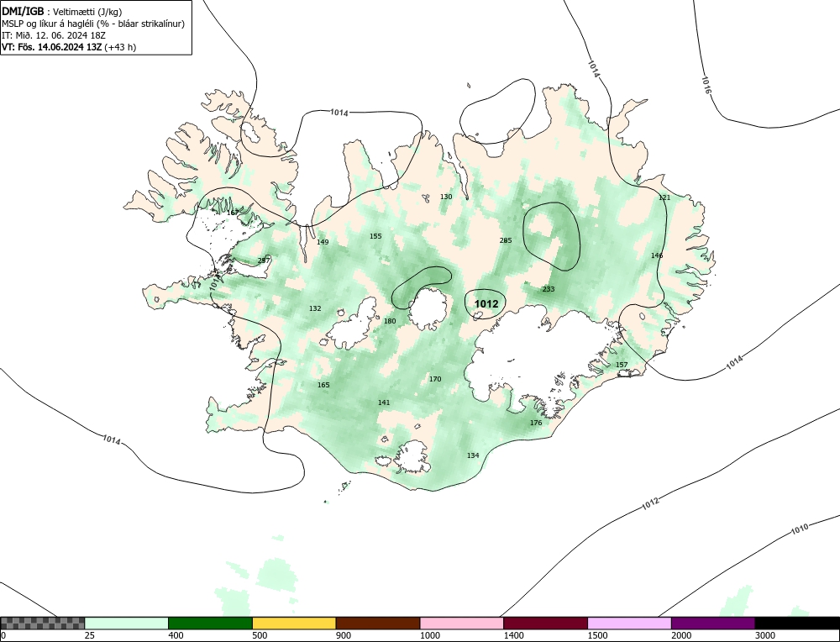Click the map value 146
This screenshot has height=642, width=840.
pos(657,255)
